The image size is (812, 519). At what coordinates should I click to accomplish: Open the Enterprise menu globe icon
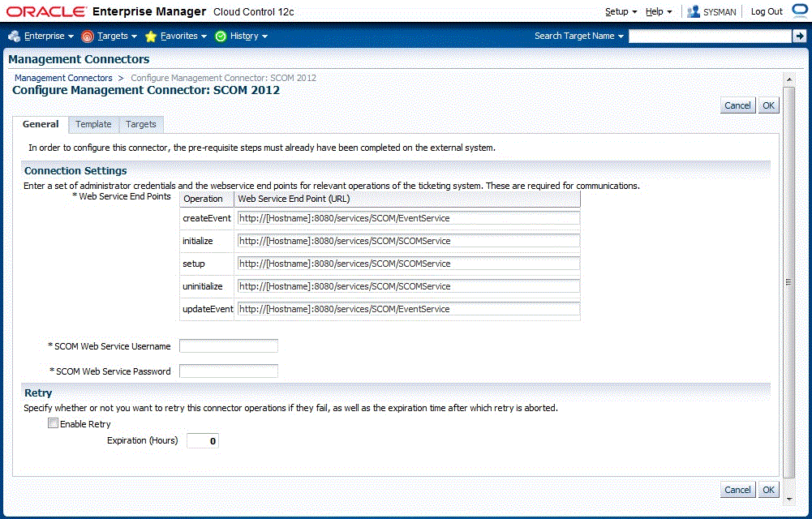[x=14, y=36]
